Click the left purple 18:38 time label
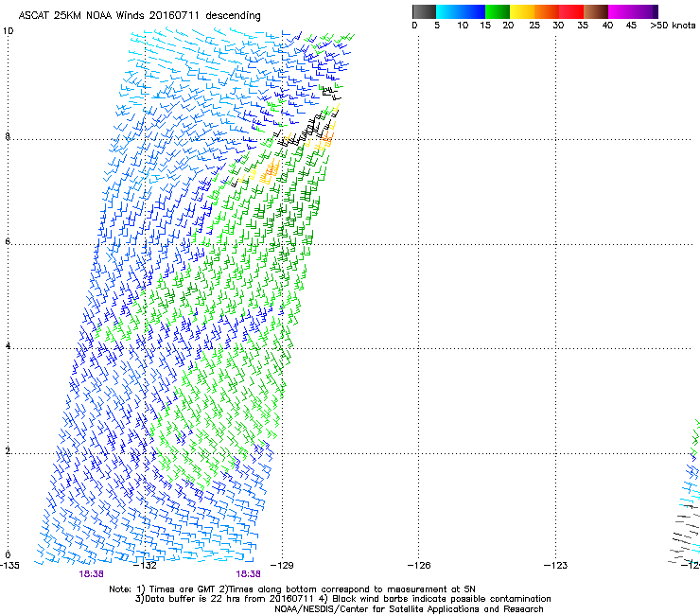Viewport: 700px width, 615px height. click(92, 574)
